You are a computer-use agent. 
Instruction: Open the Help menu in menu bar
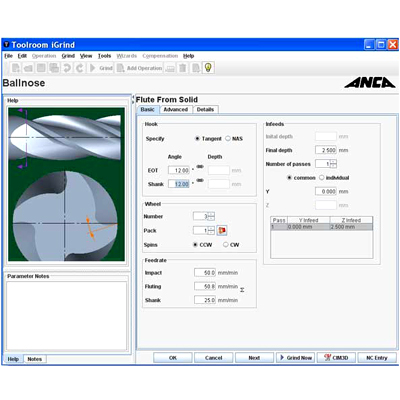189,56
